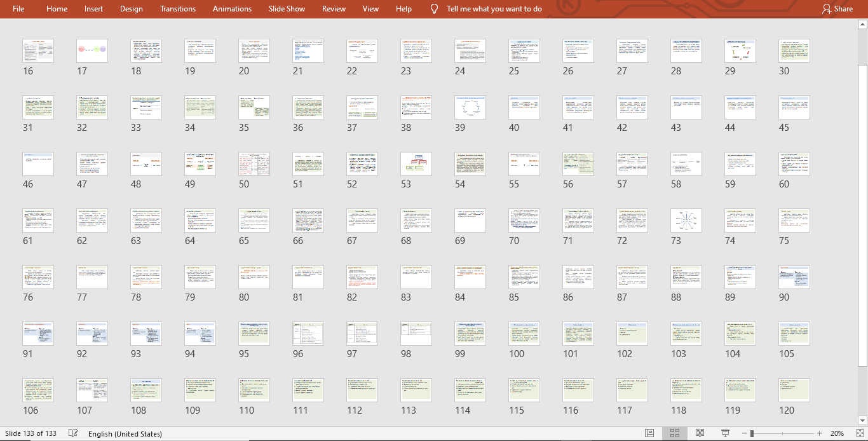The width and height of the screenshot is (868, 441).
Task: Click the Share button
Action: [837, 9]
